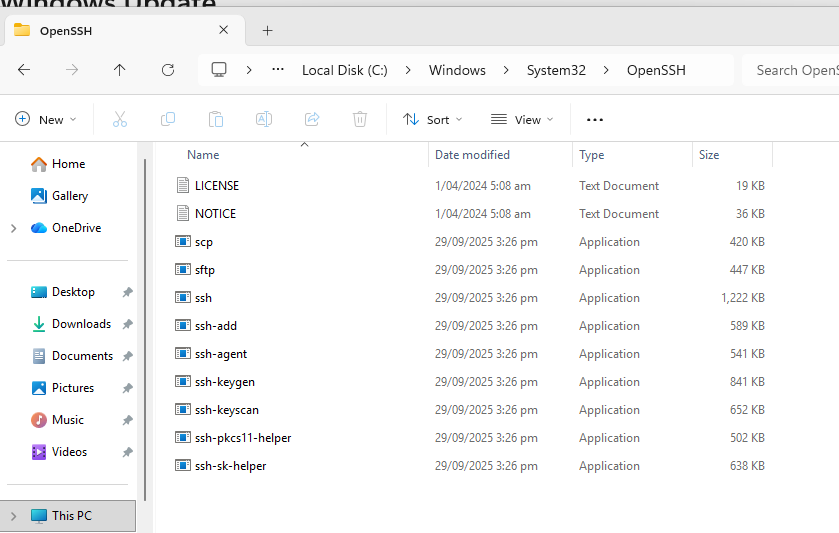
Task: Select the ssh-keygen application file
Action: 225,382
